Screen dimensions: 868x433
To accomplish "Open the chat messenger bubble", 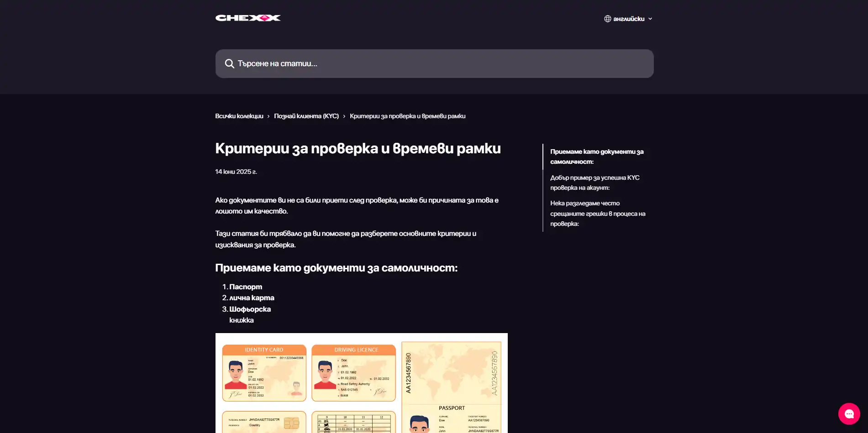I will point(849,414).
